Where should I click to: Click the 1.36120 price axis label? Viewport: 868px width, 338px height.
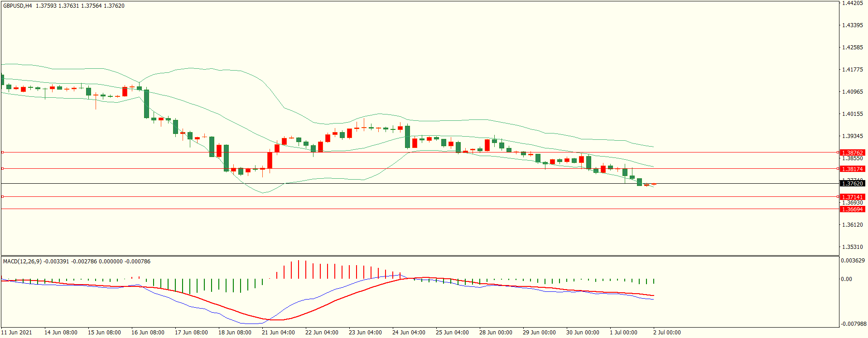coord(853,225)
